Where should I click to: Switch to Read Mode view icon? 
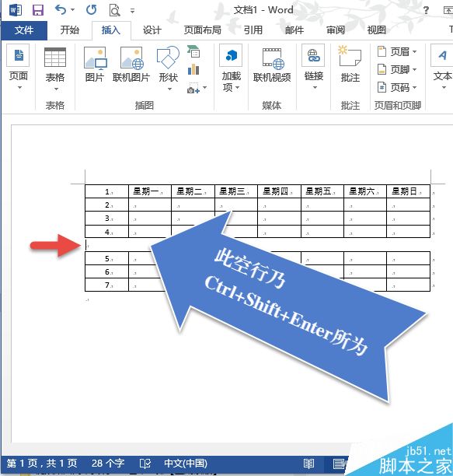[308, 464]
